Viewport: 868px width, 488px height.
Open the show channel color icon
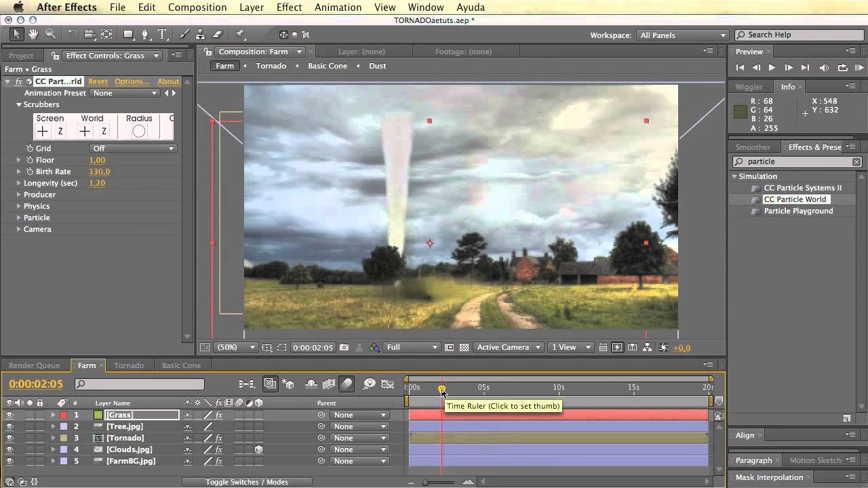pos(374,347)
